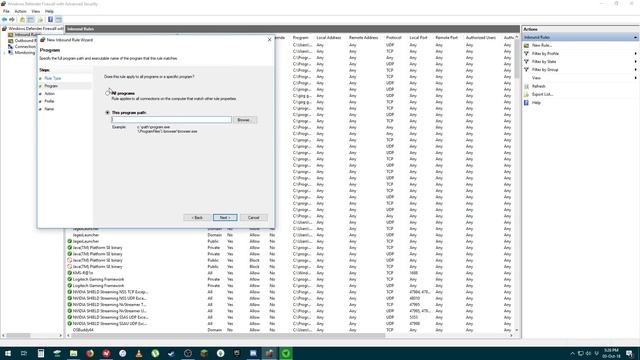
Task: Sort by Remote Port column header
Action: [446, 38]
